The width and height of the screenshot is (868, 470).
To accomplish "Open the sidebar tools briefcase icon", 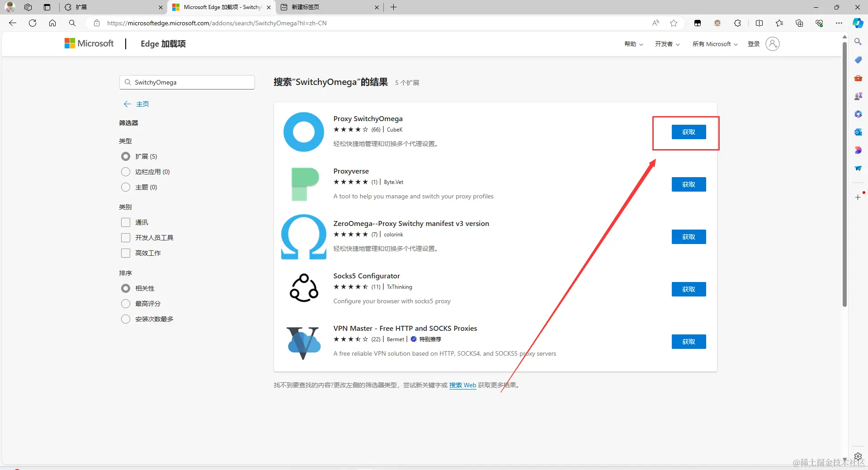I will 858,78.
